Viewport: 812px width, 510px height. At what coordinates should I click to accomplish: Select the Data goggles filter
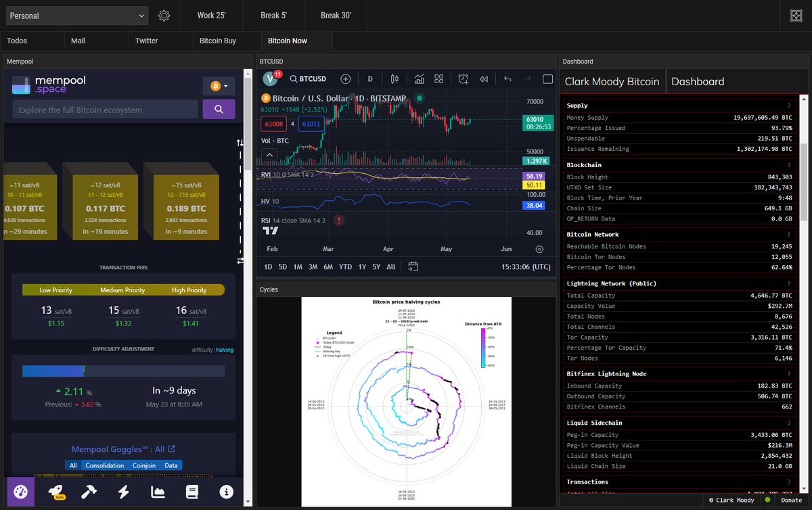click(x=171, y=465)
